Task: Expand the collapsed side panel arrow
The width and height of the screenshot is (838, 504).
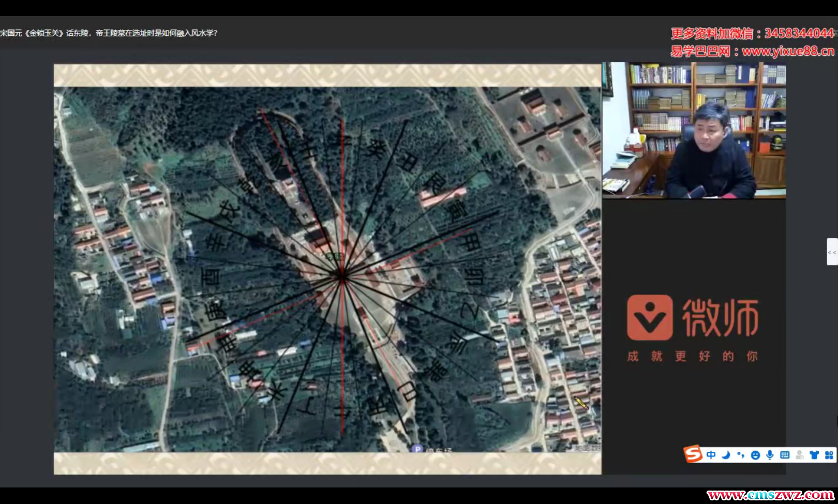Action: pos(832,252)
